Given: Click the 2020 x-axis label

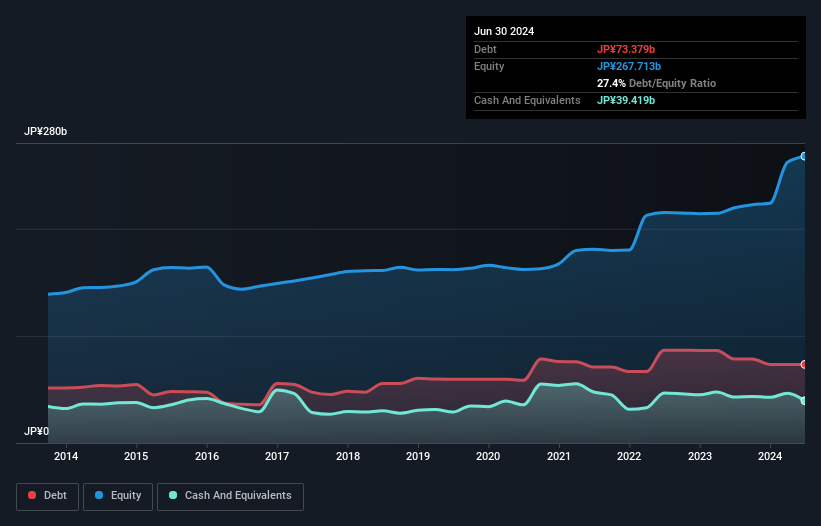Looking at the screenshot, I should click(x=488, y=456).
